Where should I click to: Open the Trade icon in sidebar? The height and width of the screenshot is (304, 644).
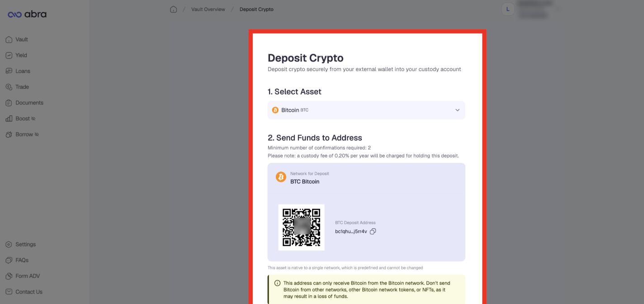tap(9, 87)
